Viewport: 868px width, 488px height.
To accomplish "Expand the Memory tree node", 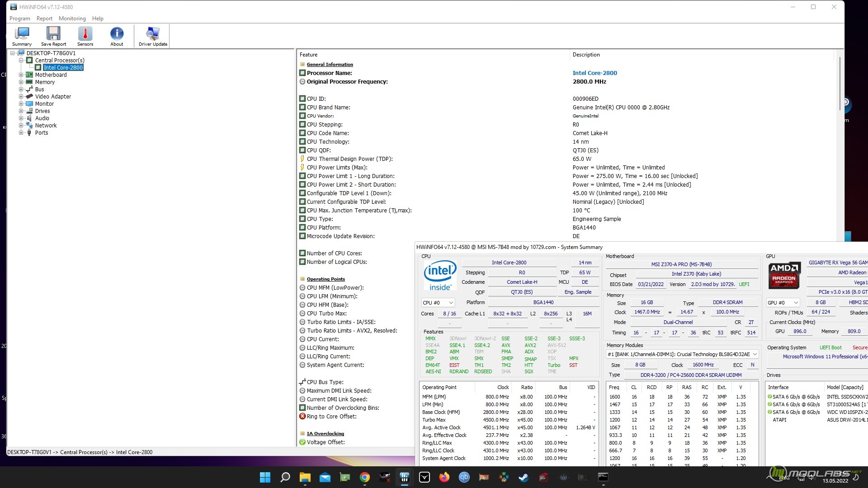I will point(21,82).
